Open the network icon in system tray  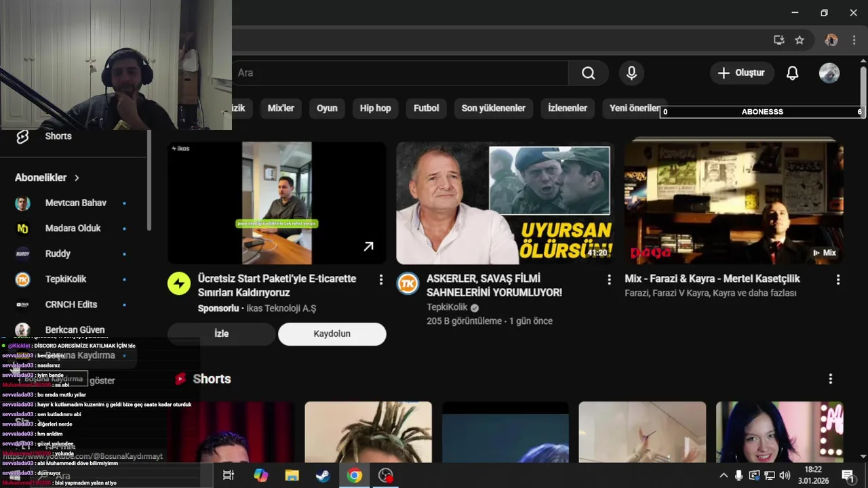[x=770, y=476]
